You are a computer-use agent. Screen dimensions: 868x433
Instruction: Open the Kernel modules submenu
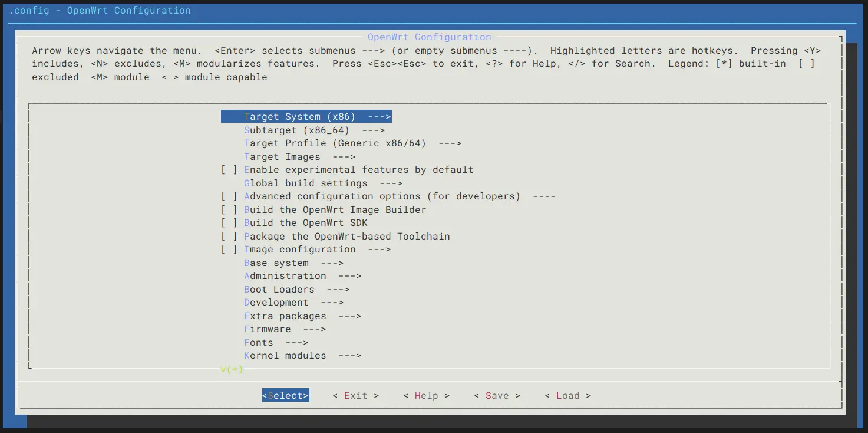click(302, 356)
